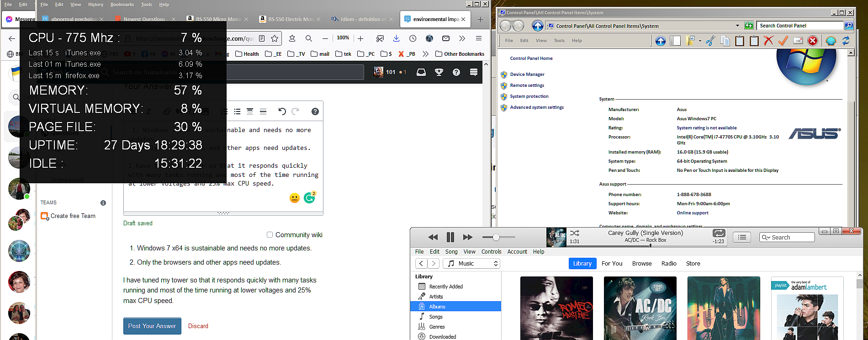Click the Romeo Must Die album cover
Screen dimensions: 868x340
[x=556, y=308]
